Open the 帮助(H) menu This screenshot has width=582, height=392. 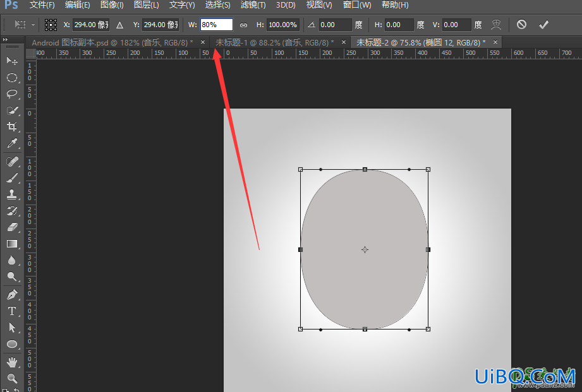395,5
